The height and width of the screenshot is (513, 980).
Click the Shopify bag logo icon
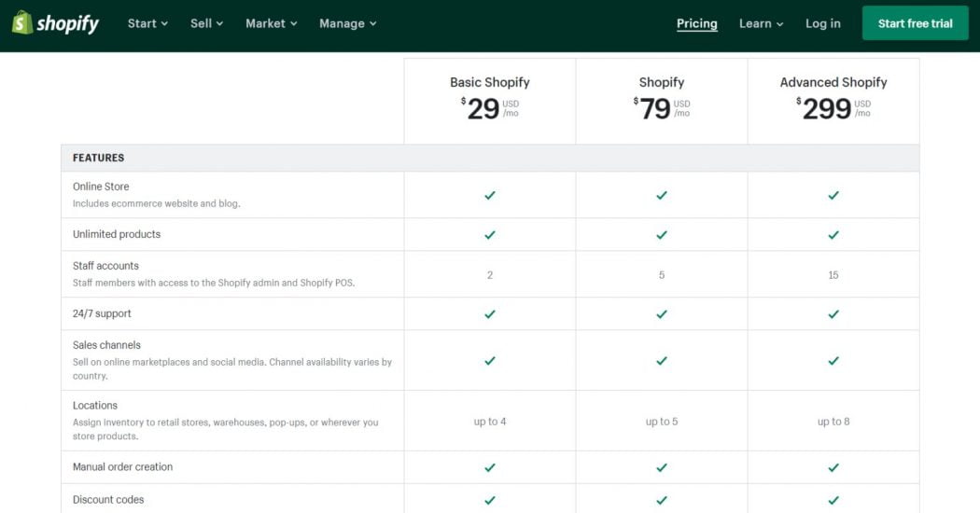tap(21, 23)
